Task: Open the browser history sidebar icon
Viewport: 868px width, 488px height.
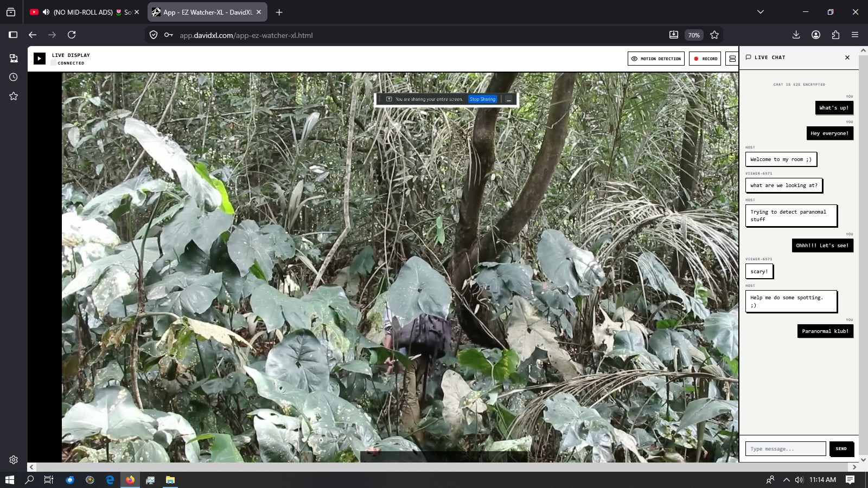Action: (14, 77)
